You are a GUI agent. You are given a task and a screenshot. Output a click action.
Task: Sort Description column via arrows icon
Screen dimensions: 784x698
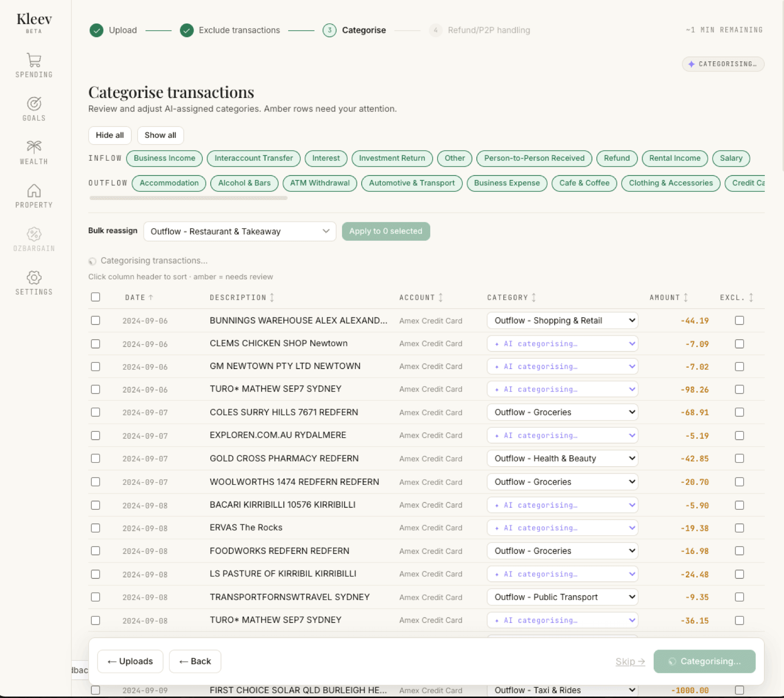272,298
